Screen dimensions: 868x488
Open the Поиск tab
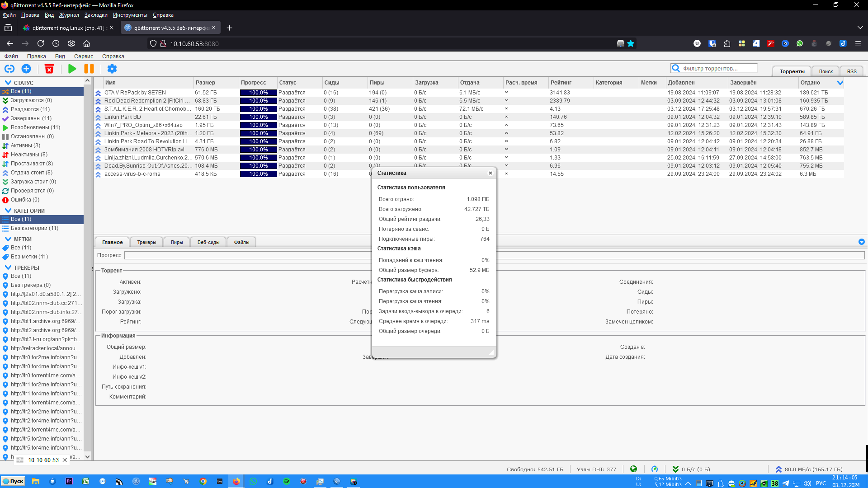click(826, 71)
